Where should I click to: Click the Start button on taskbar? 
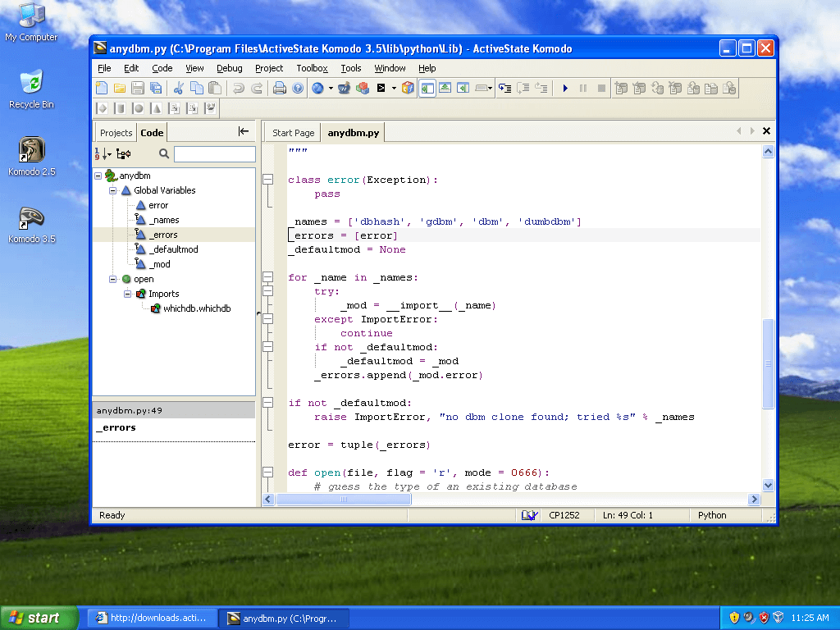[x=39, y=618]
